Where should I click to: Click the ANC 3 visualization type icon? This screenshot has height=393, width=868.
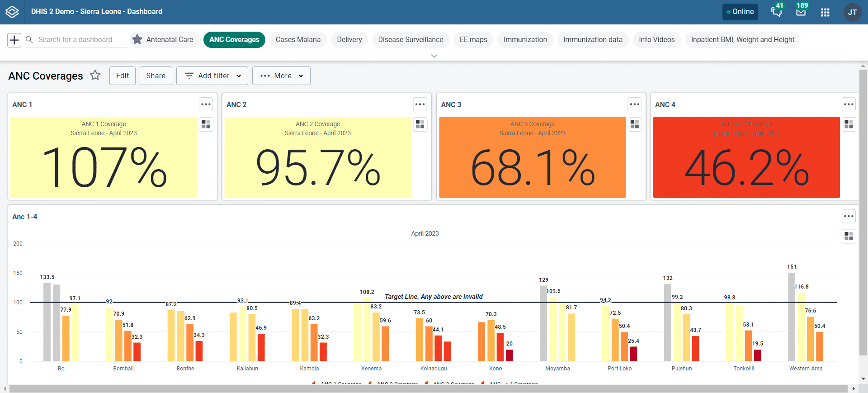point(635,124)
